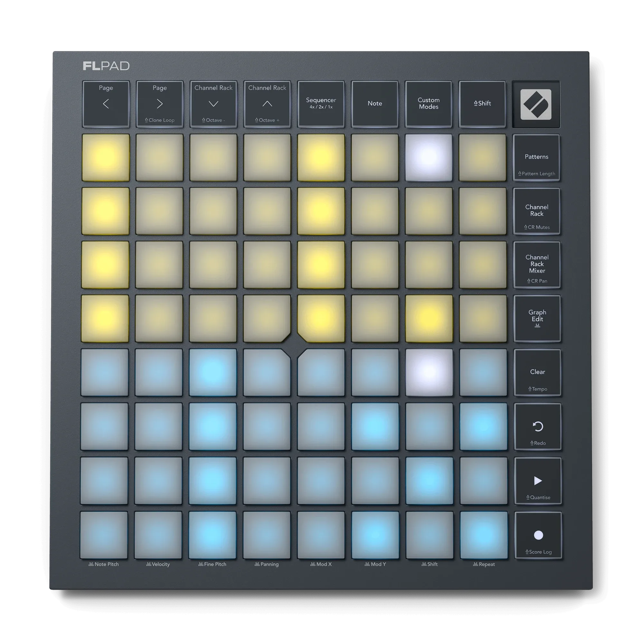Screen dimensions: 644x644
Task: Hit the Shift button in the top row
Action: coord(482,104)
